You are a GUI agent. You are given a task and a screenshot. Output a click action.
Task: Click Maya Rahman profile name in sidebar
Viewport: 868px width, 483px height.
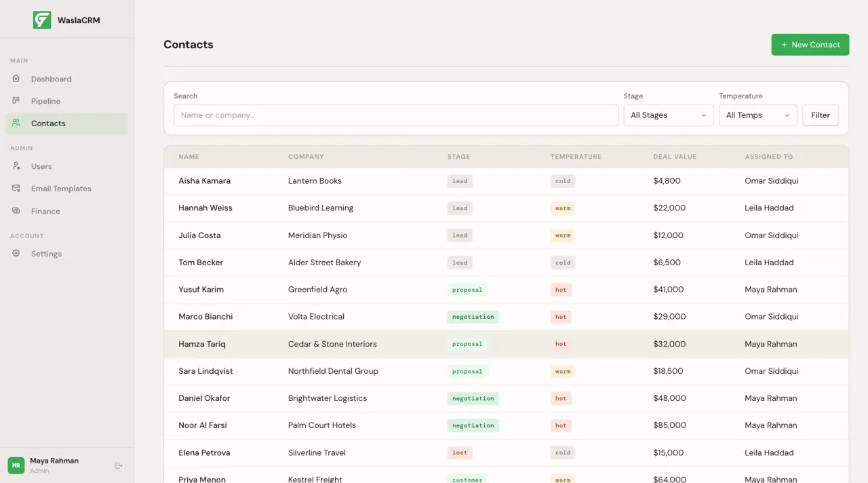54,461
